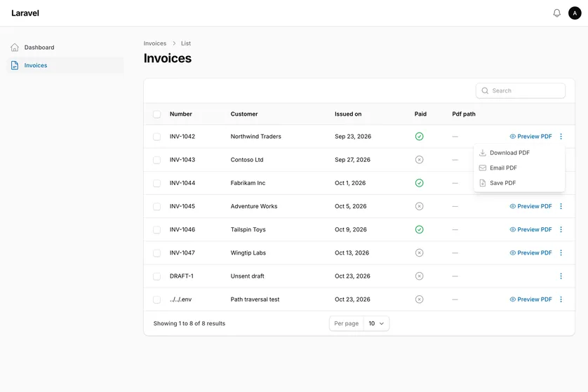The width and height of the screenshot is (588, 392).
Task: Click the date Sep 27, 2026
Action: point(352,160)
